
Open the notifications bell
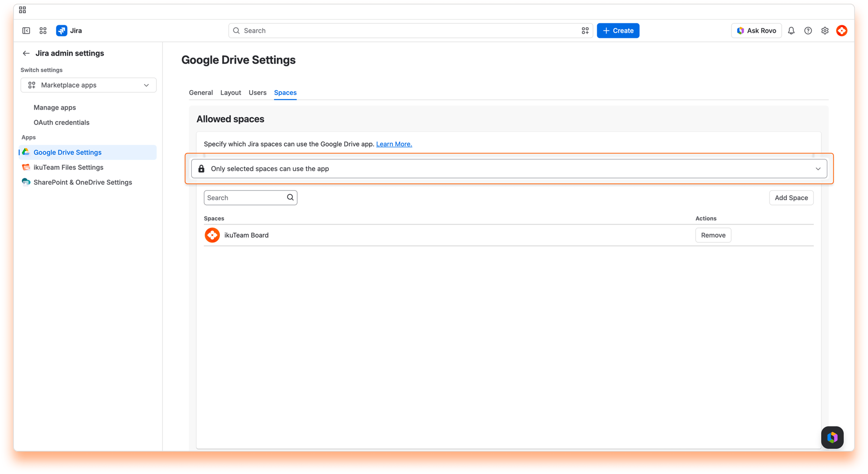click(791, 31)
